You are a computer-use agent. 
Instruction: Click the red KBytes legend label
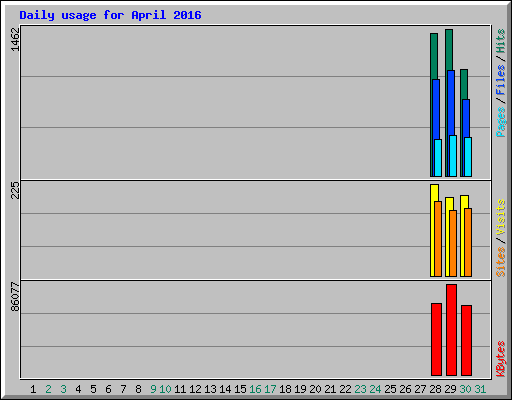[x=500, y=359]
